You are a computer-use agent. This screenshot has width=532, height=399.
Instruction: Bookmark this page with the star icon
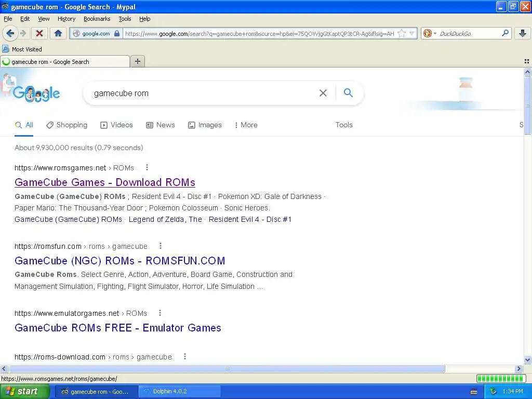click(x=402, y=34)
